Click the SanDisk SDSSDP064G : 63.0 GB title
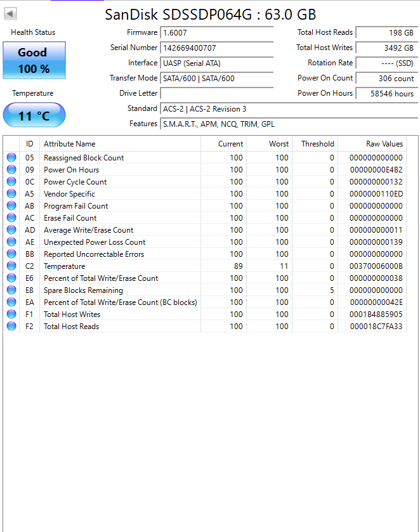The height and width of the screenshot is (532, 420). coord(210,15)
